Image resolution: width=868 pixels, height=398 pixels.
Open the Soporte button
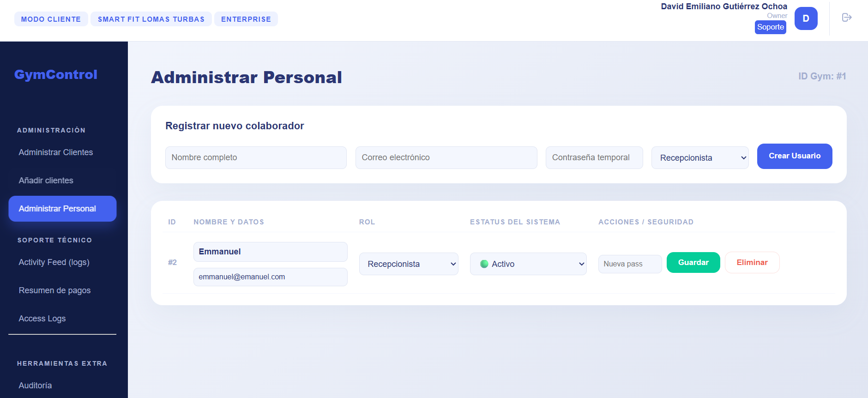(770, 27)
